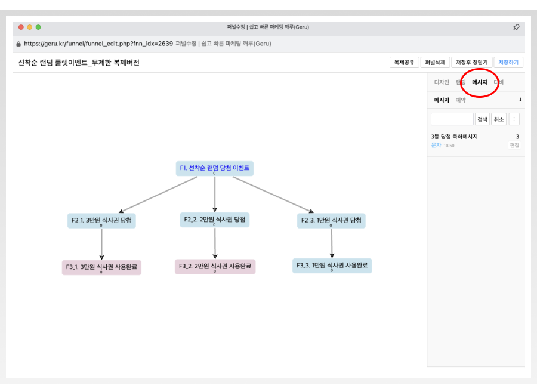This screenshot has width=537, height=392.
Task: Click the pin icon in title bar
Action: tap(516, 27)
